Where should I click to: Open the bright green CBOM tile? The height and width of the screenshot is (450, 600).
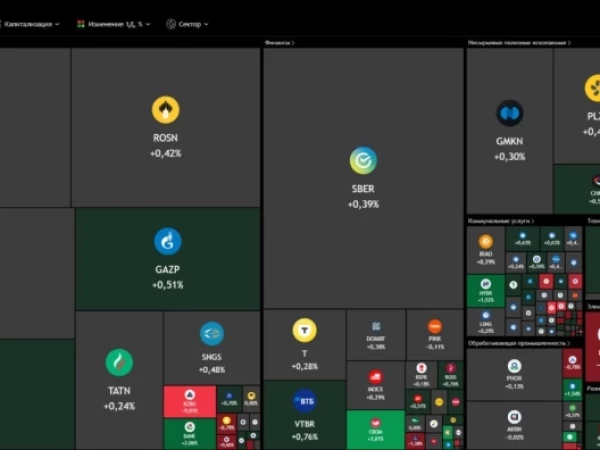click(x=376, y=430)
